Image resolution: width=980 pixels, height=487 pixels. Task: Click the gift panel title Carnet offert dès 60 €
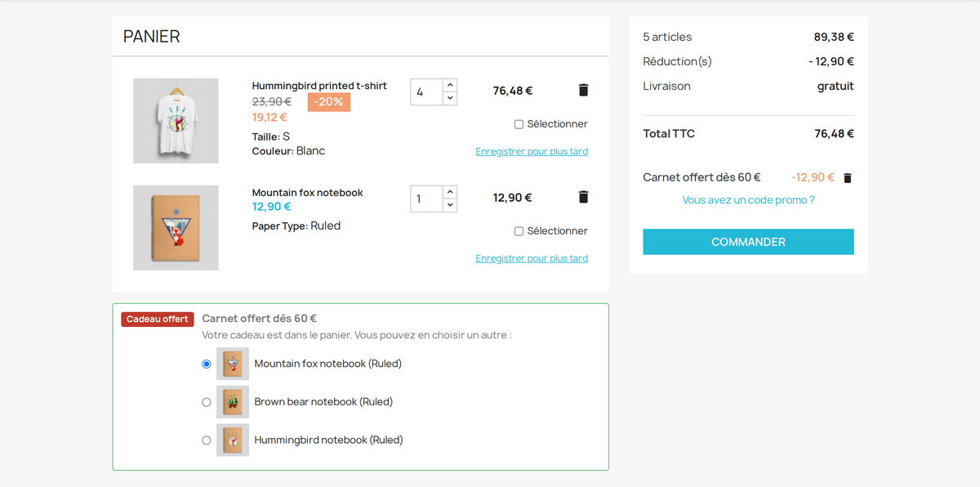[260, 319]
